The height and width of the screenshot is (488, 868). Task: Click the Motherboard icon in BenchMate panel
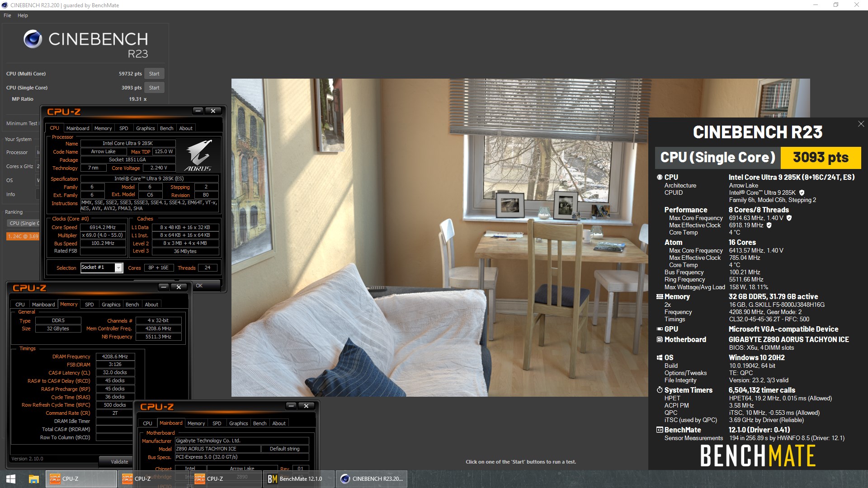(660, 339)
